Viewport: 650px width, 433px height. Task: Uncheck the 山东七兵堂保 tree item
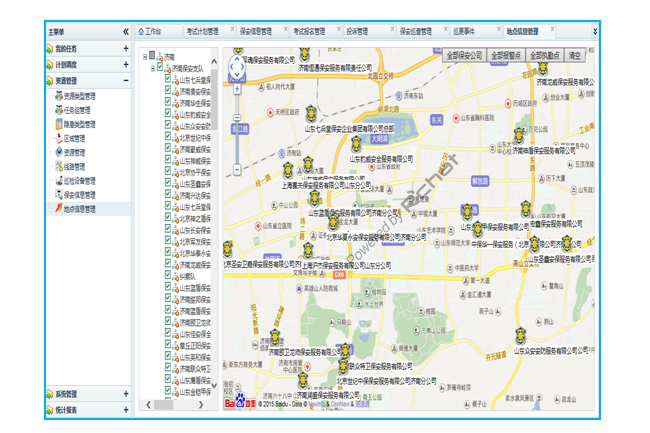coord(167,79)
